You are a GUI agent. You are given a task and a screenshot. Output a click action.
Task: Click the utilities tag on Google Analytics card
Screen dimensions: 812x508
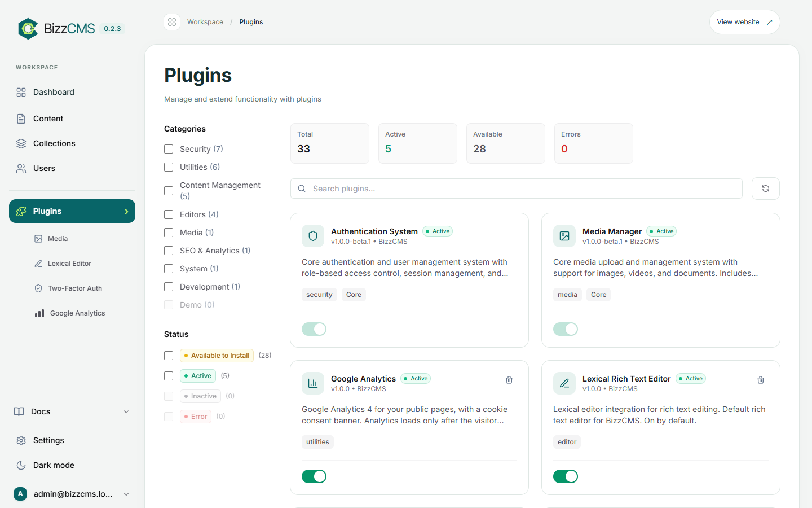coord(317,442)
